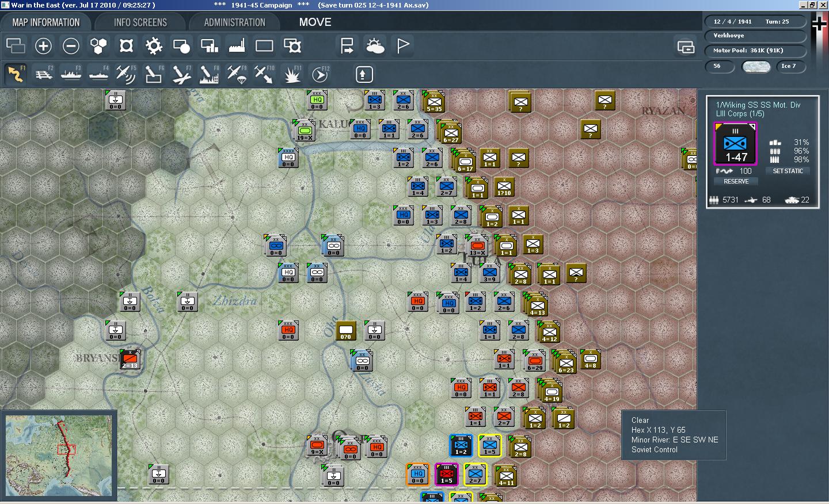Select the 13=X red armored unit
829x504 pixels.
click(477, 246)
